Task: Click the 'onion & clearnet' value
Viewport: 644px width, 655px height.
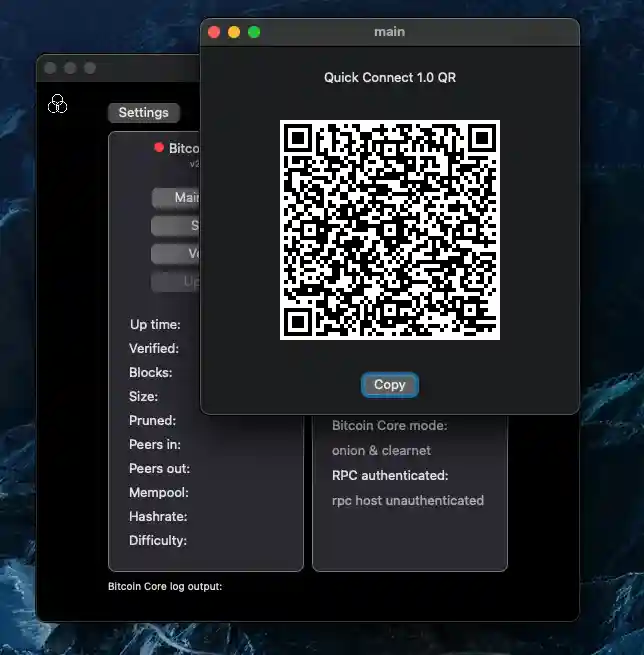Action: click(381, 451)
